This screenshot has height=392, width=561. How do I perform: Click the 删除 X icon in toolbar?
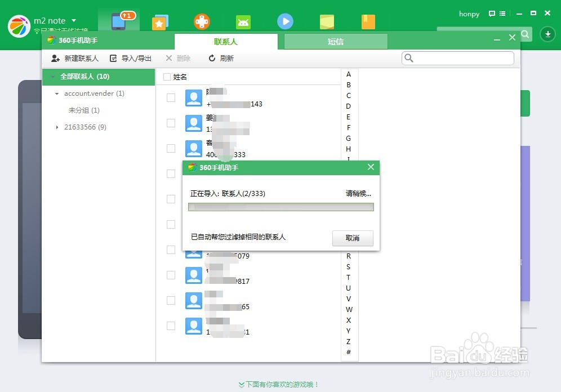[x=169, y=58]
